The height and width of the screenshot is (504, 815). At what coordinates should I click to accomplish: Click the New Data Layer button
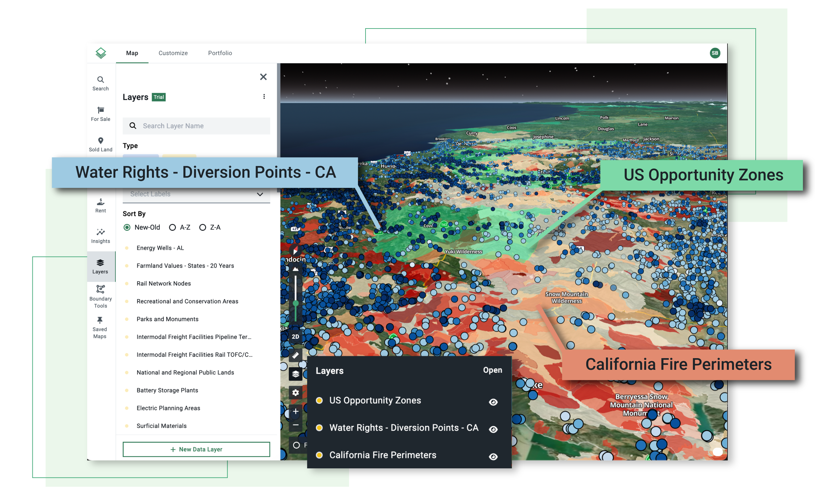[x=196, y=449]
